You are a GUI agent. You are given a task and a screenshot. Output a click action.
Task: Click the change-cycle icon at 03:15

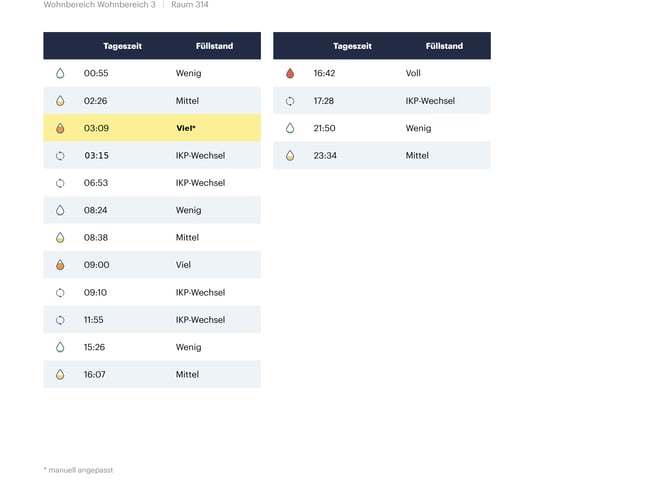[60, 156]
